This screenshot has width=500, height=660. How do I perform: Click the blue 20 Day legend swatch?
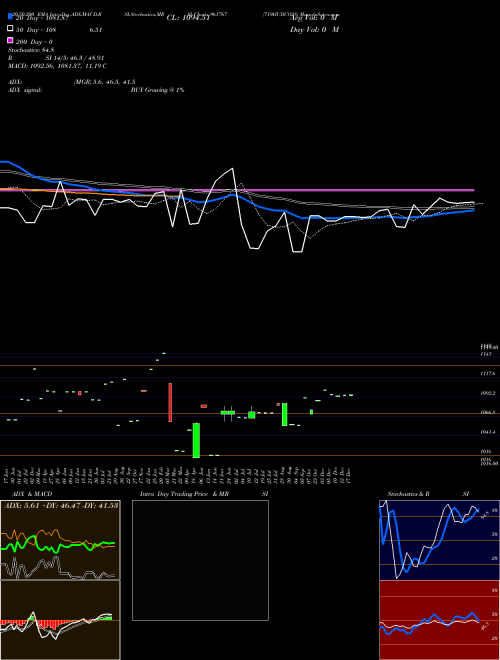[x=10, y=17]
